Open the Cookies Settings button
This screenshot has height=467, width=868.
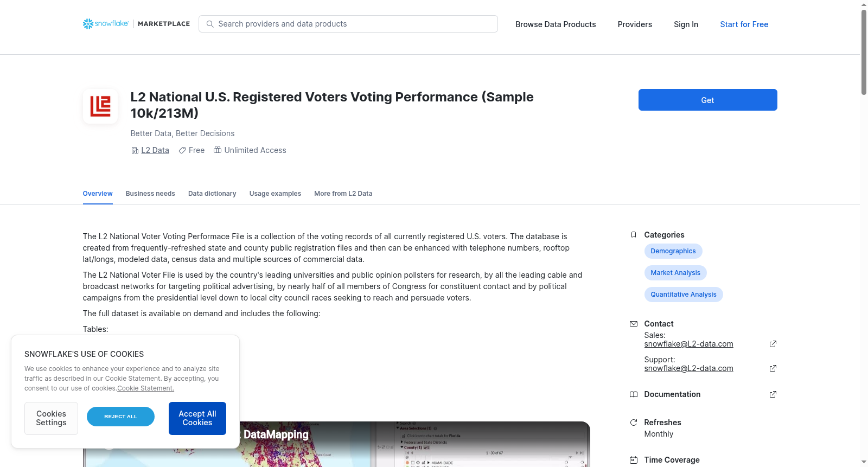pos(51,418)
